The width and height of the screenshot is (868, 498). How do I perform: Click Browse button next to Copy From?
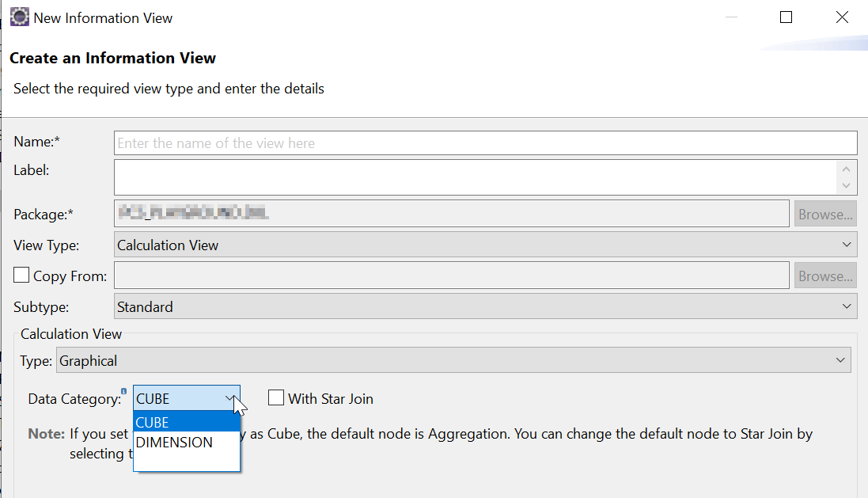pos(825,276)
